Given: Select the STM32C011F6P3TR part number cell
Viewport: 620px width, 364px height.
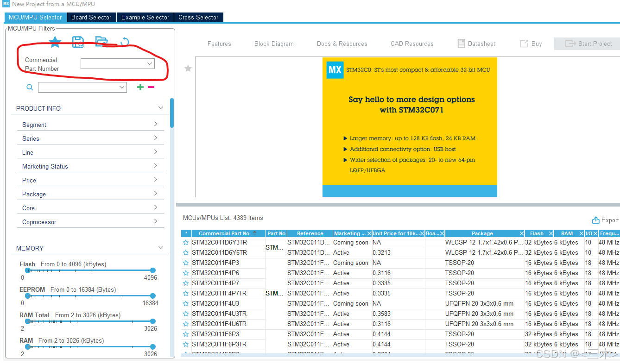Looking at the screenshot, I should point(219,344).
